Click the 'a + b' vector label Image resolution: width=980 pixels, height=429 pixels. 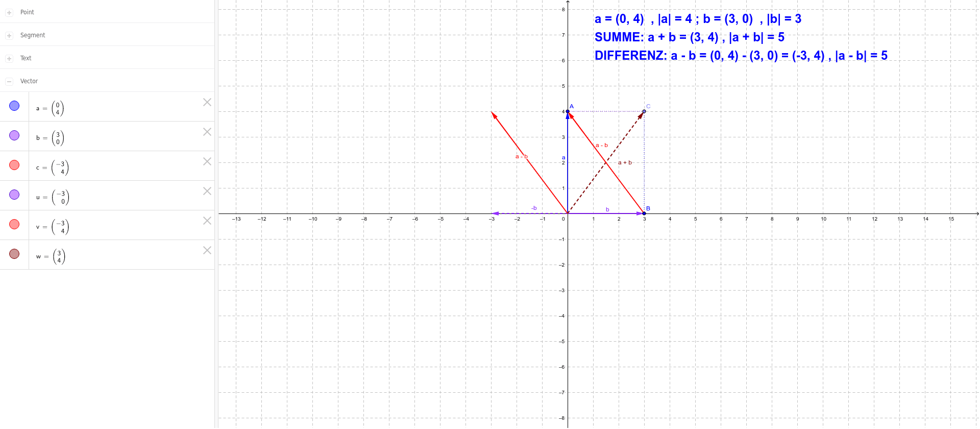tap(625, 162)
